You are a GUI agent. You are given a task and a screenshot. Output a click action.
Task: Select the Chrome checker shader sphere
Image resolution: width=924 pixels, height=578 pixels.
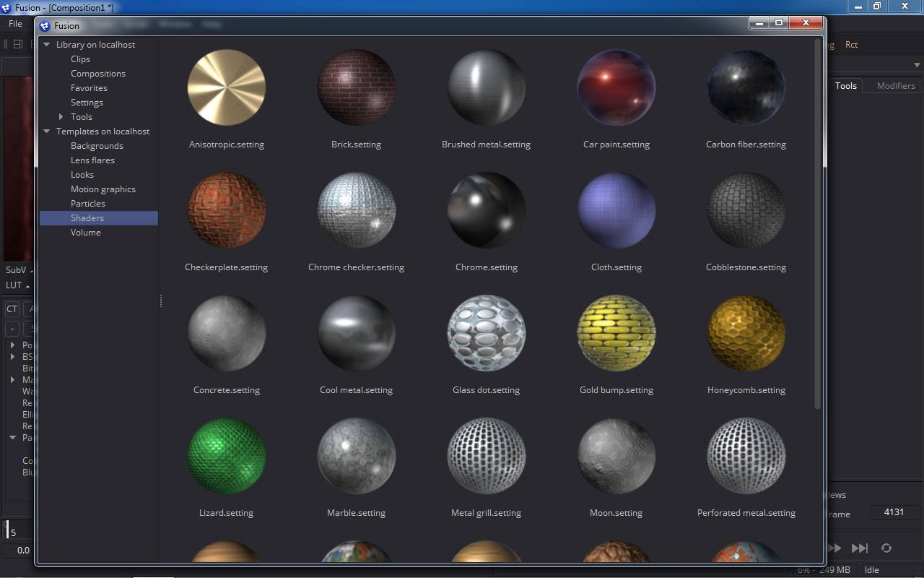(x=357, y=210)
